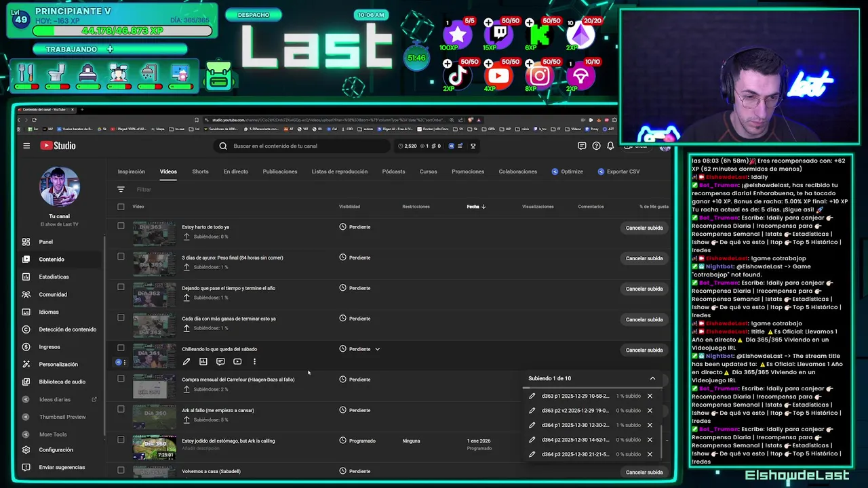Check the box for 'Ark al fallo'
This screenshot has width=868, height=488.
point(121,409)
